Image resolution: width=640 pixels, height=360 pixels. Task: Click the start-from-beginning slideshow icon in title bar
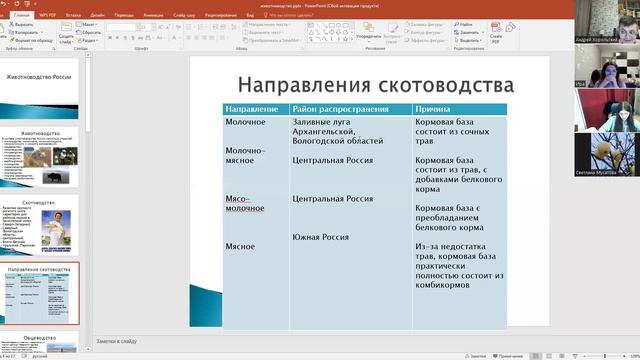[27, 4]
